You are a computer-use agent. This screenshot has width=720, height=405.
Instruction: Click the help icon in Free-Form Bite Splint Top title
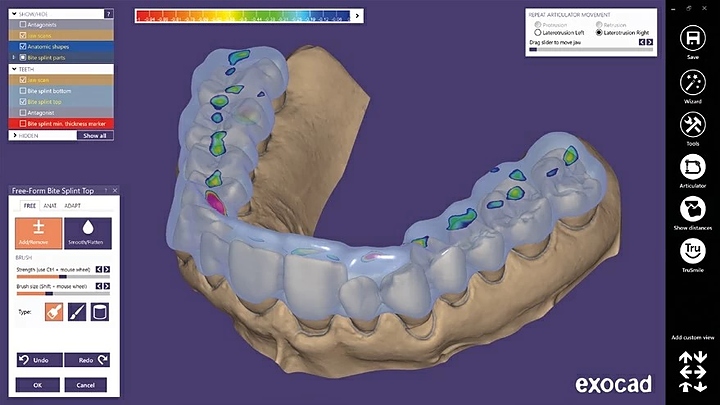click(x=106, y=190)
